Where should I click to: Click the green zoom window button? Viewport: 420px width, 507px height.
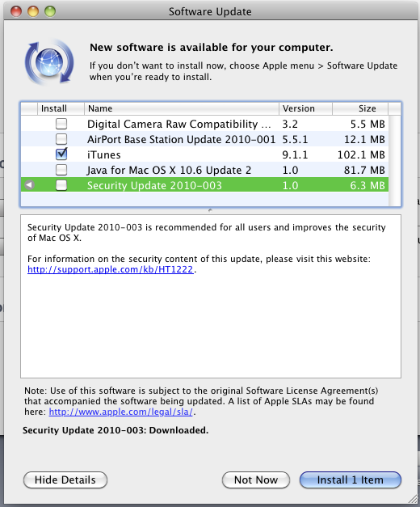click(50, 11)
